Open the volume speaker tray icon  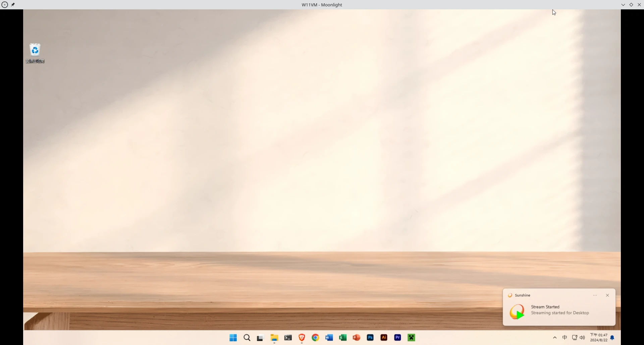pos(582,338)
